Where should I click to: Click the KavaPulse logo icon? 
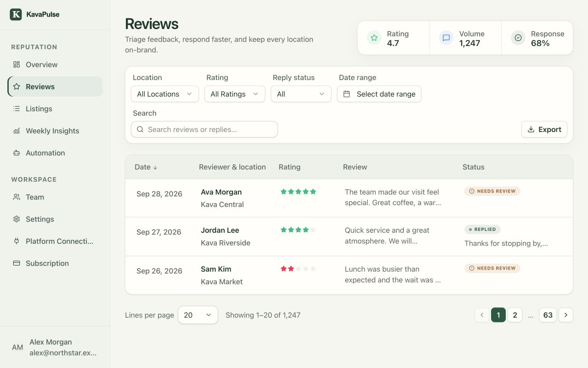[x=16, y=14]
